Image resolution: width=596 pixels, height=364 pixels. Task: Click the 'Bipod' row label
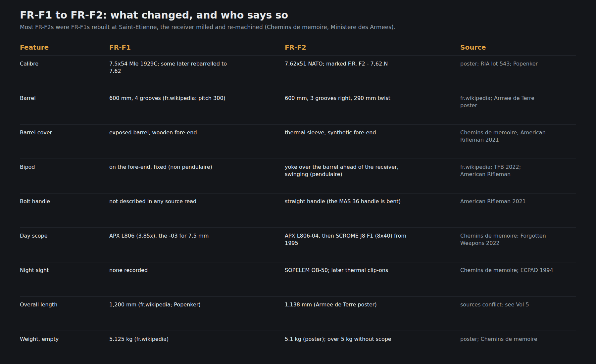click(27, 167)
